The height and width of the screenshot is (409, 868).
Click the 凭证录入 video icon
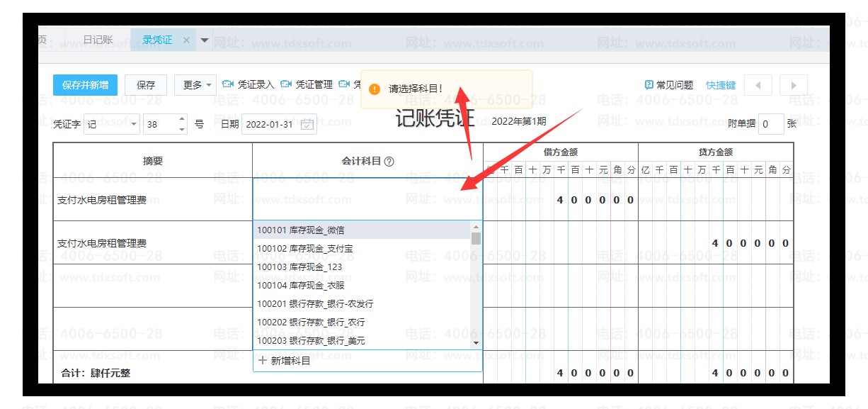click(228, 84)
